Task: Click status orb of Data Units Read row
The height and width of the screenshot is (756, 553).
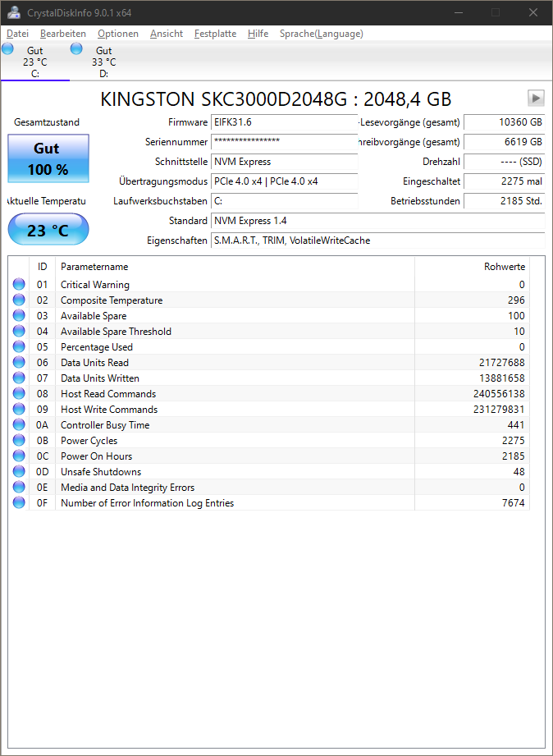Action: coord(19,363)
